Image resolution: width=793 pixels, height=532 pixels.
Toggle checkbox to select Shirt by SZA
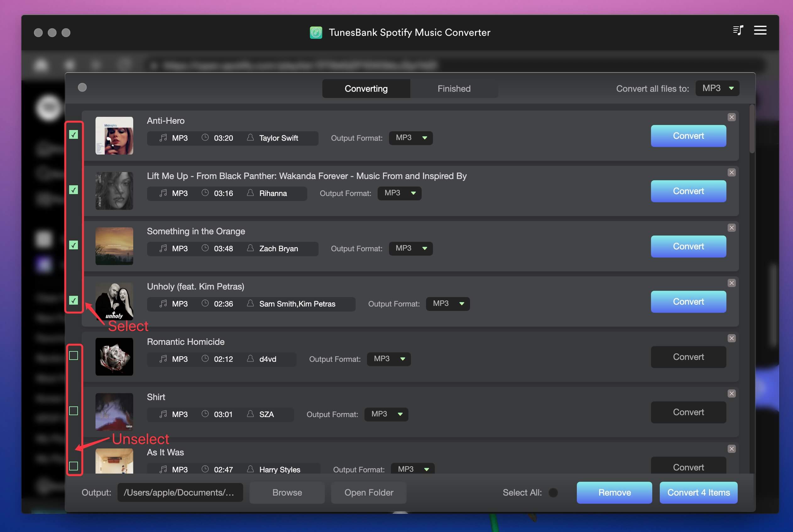point(74,411)
